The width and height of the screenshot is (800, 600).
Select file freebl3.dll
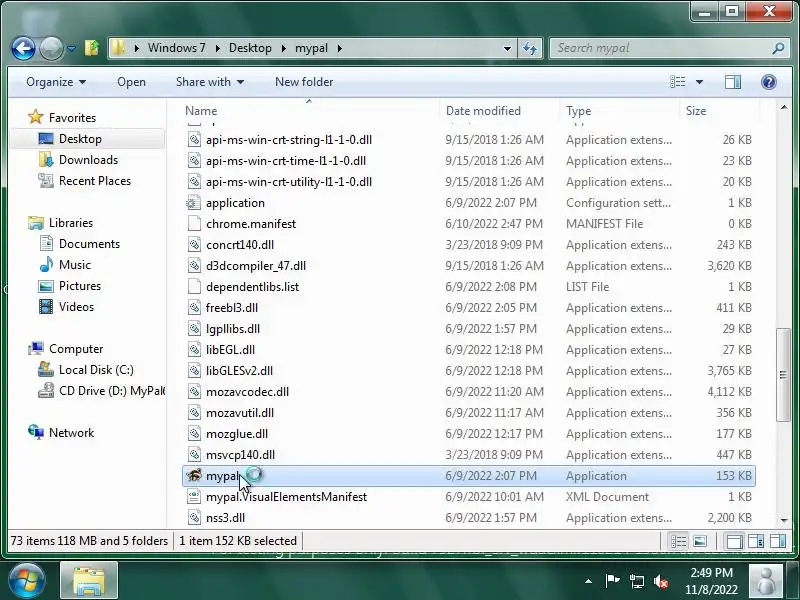click(x=232, y=308)
